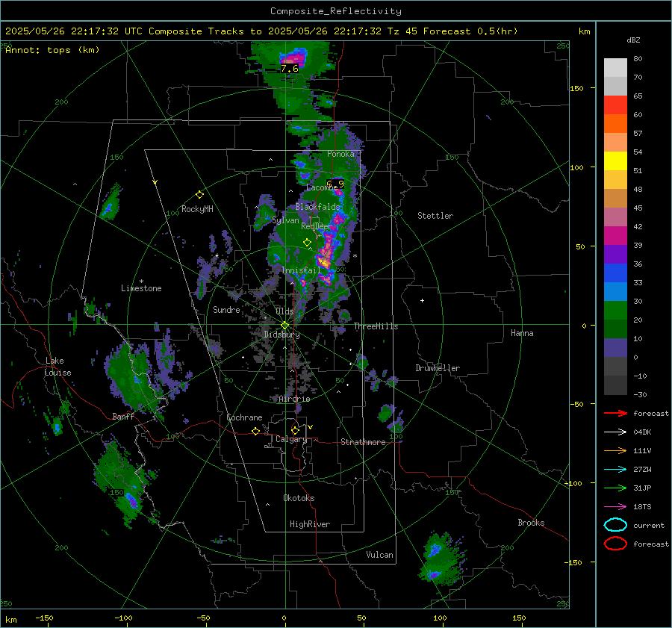Click the HighRiver city label
This screenshot has height=628, width=672.
[310, 524]
